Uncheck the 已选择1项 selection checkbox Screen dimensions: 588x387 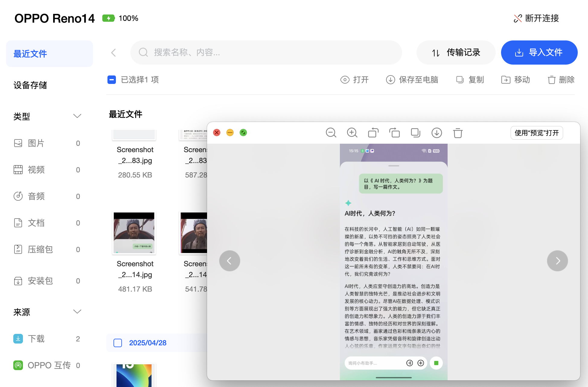(112, 80)
